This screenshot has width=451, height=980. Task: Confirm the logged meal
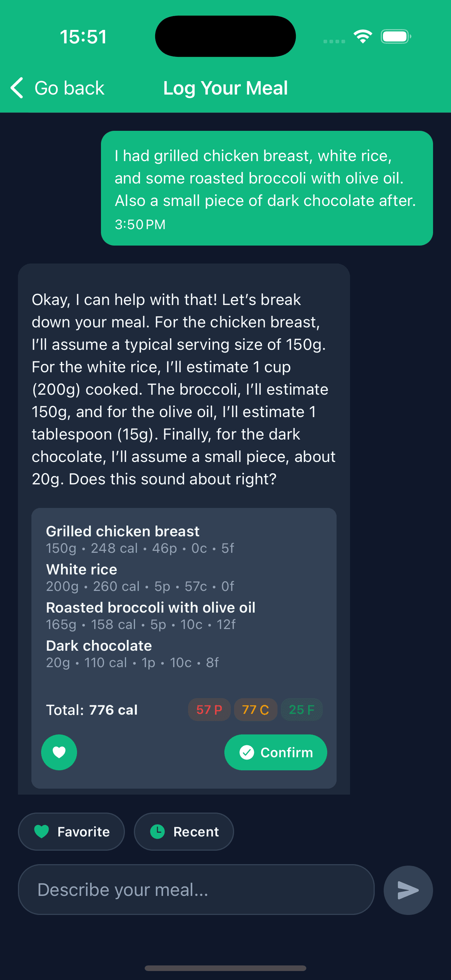(x=276, y=752)
